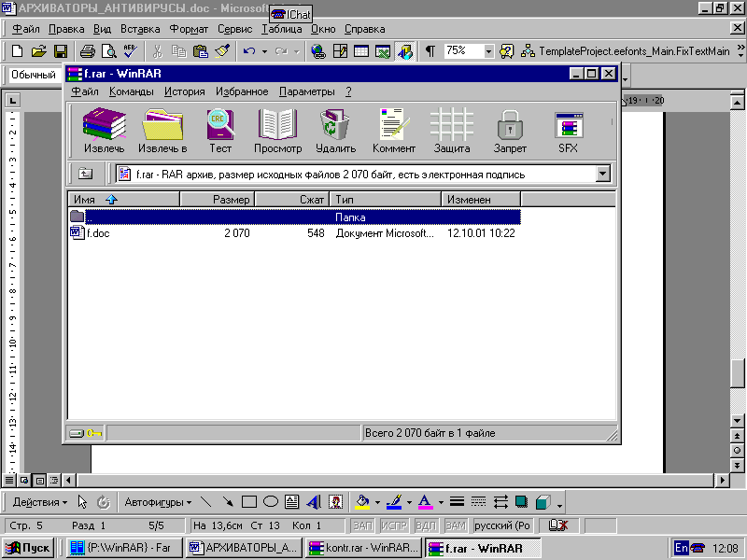Open the WinRAR История menu
The height and width of the screenshot is (560, 747).
pos(184,91)
